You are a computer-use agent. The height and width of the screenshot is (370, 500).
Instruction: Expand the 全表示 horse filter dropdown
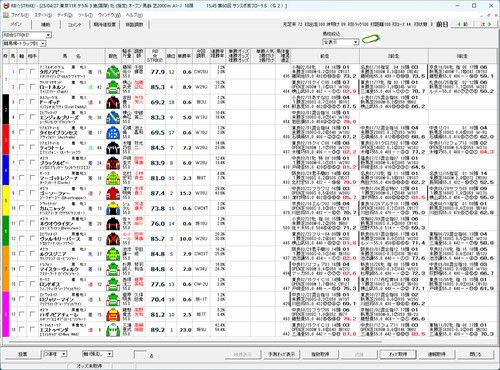tap(340, 42)
